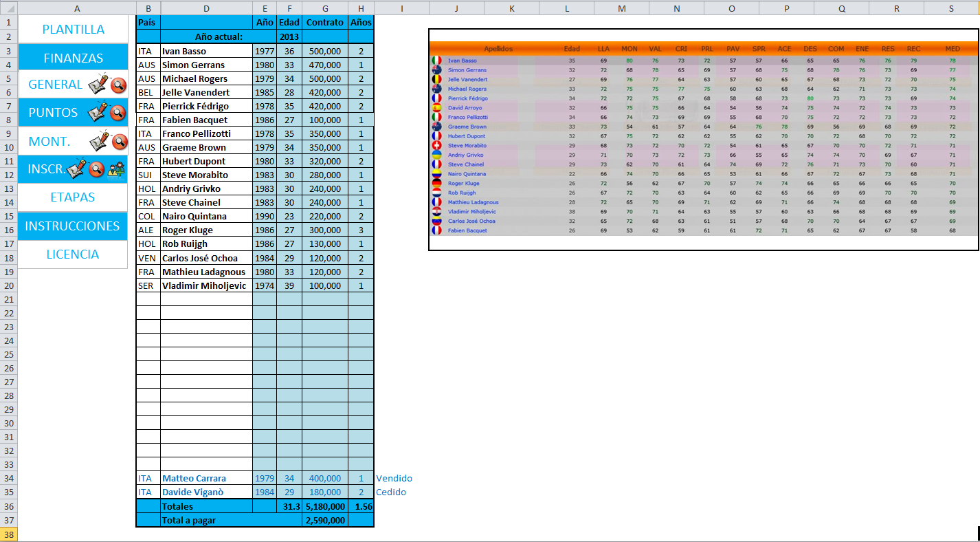
Task: Select the Ivan Basso name cell
Action: [x=206, y=51]
